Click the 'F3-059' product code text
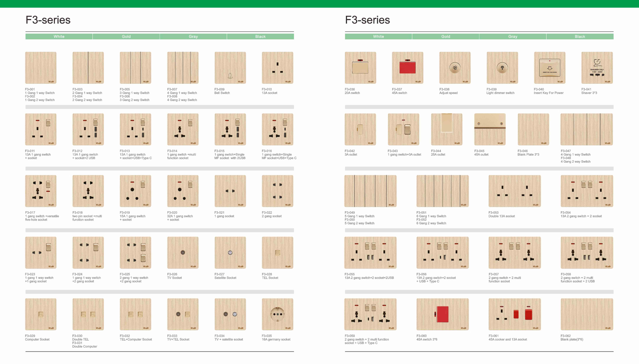The image size is (639, 364). click(350, 336)
